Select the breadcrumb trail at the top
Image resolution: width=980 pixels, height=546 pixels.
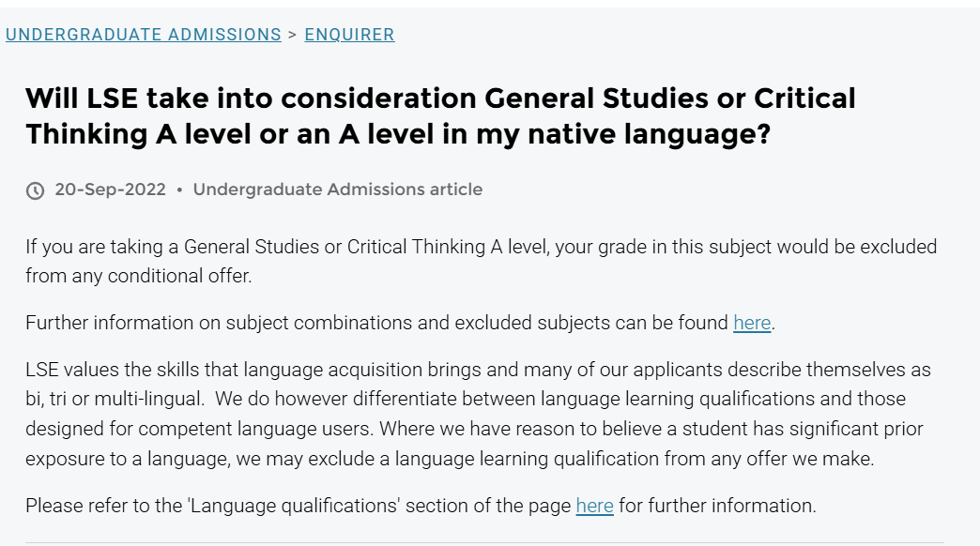pos(201,34)
